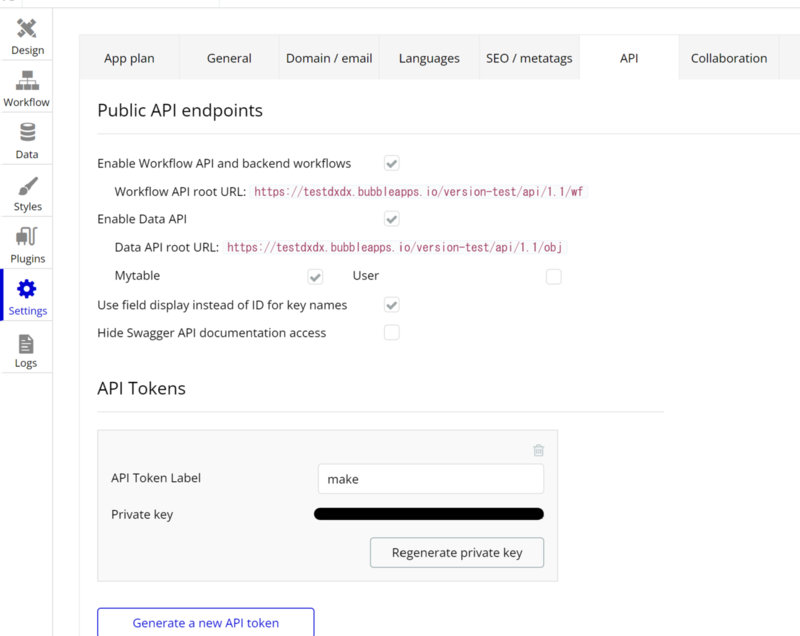This screenshot has width=800, height=636.
Task: Switch to the General tab
Action: pos(229,58)
